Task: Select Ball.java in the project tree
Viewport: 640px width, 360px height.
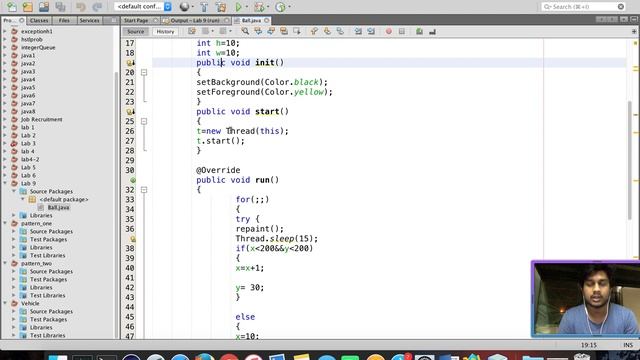Action: point(58,207)
